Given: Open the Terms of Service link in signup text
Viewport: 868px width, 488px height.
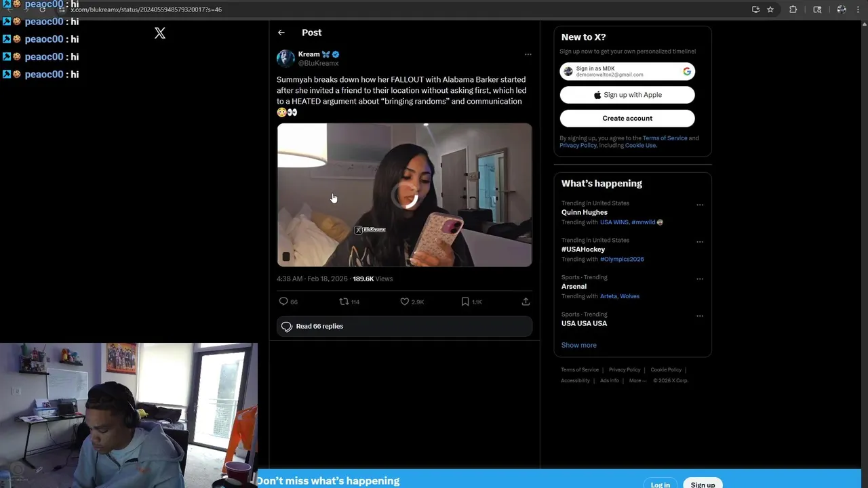Looking at the screenshot, I should (665, 138).
